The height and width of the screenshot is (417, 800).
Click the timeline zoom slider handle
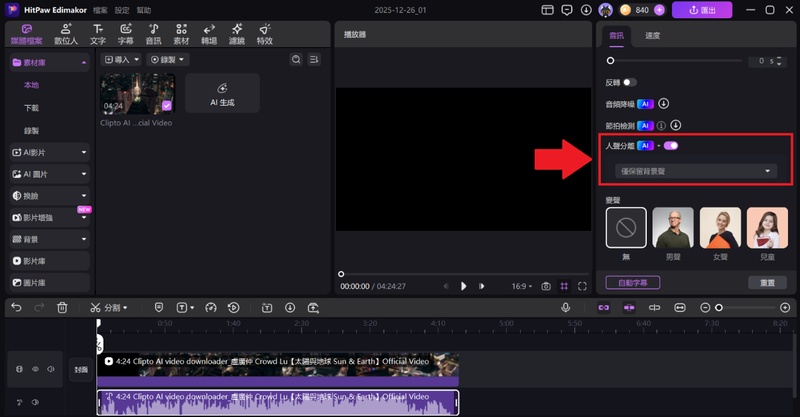[718, 308]
